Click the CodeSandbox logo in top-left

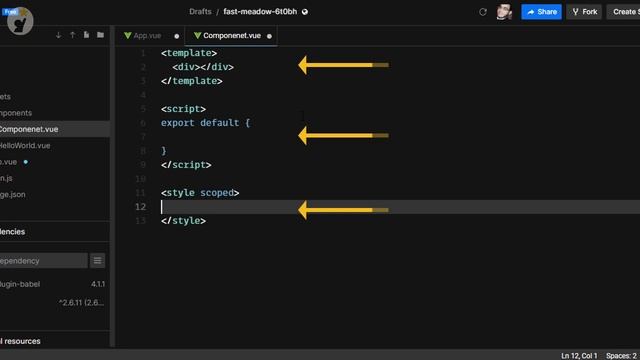pos(20,21)
